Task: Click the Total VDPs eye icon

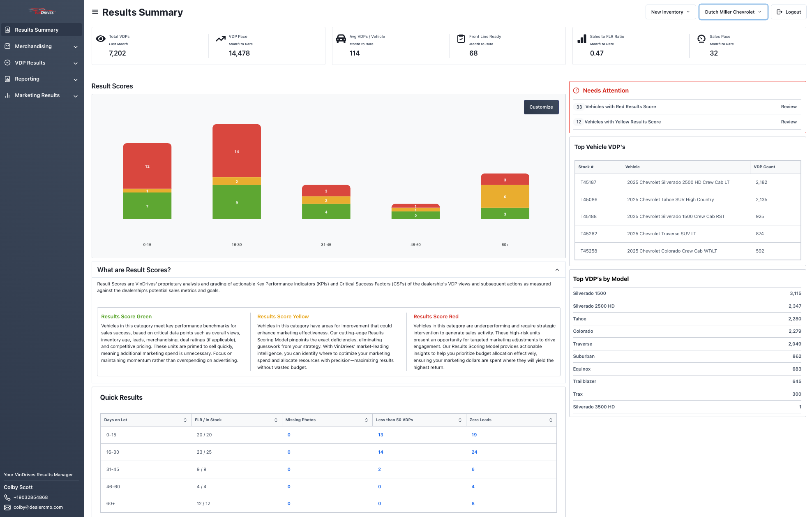Action: (101, 39)
